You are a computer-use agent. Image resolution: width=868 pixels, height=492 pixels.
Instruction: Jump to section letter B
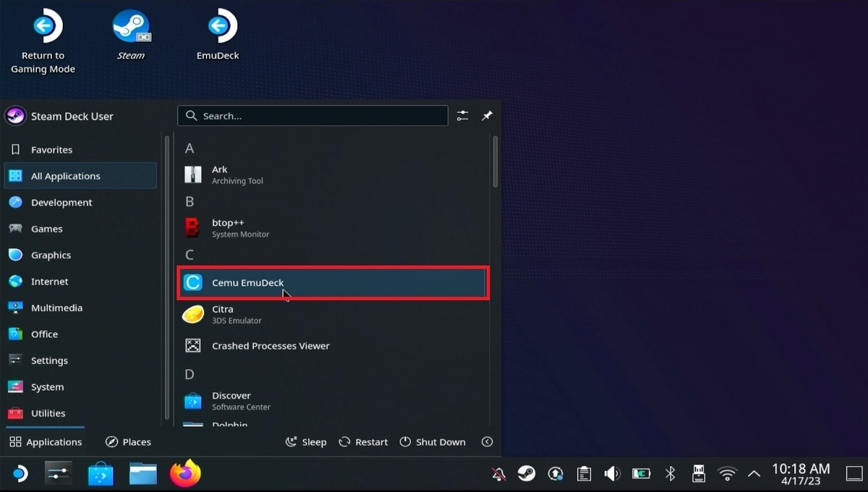pos(190,202)
